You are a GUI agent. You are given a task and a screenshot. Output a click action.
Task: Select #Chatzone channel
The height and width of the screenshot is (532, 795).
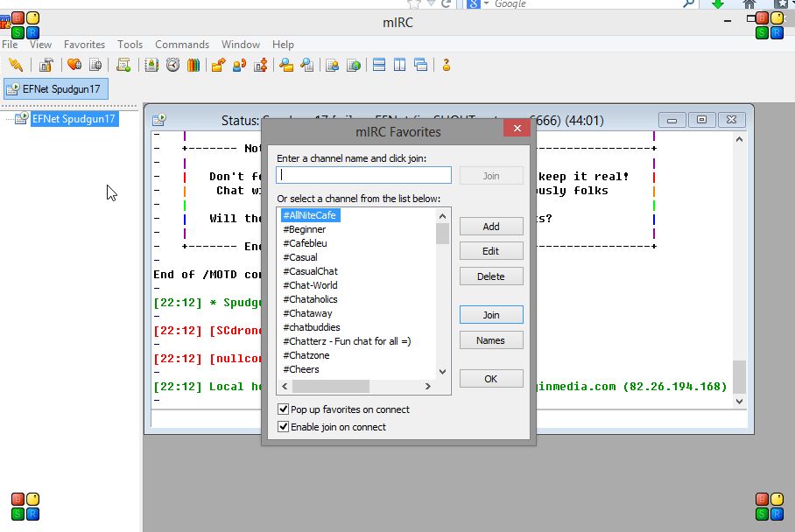point(306,355)
